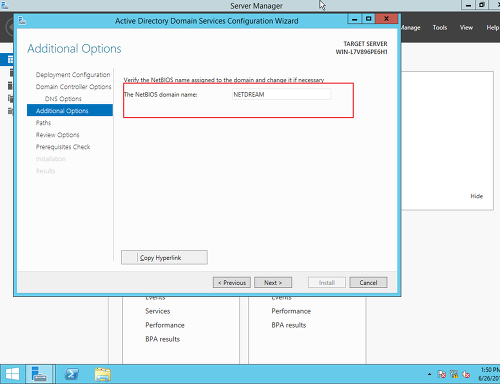Click the taskbar clock showing 1:50 PM
This screenshot has width=500, height=384.
coord(489,374)
